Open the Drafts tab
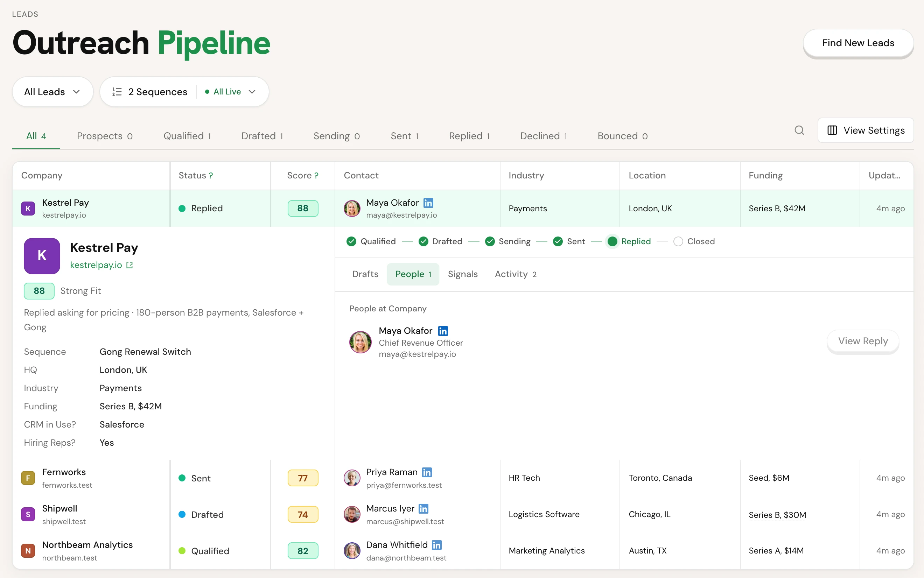924x578 pixels. tap(365, 274)
